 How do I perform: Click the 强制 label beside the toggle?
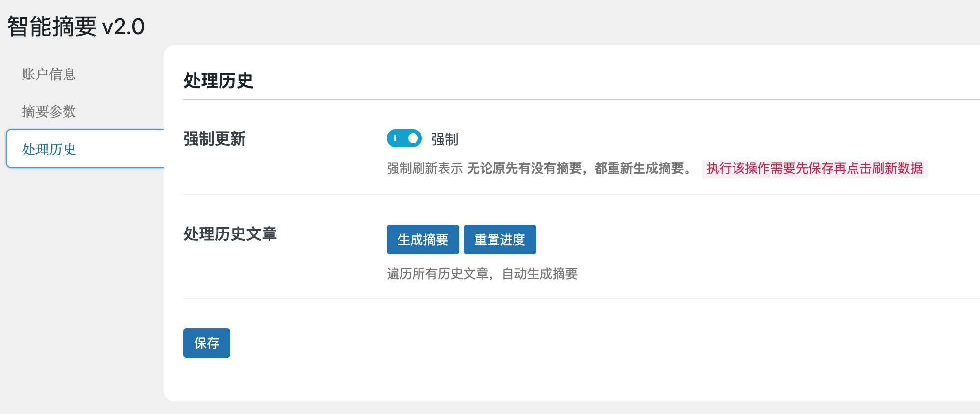tap(445, 139)
